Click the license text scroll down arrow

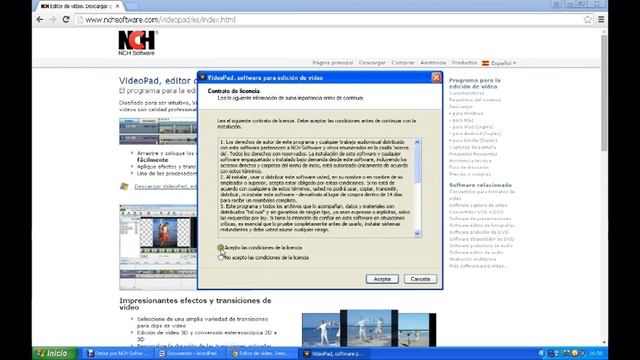coord(417,233)
